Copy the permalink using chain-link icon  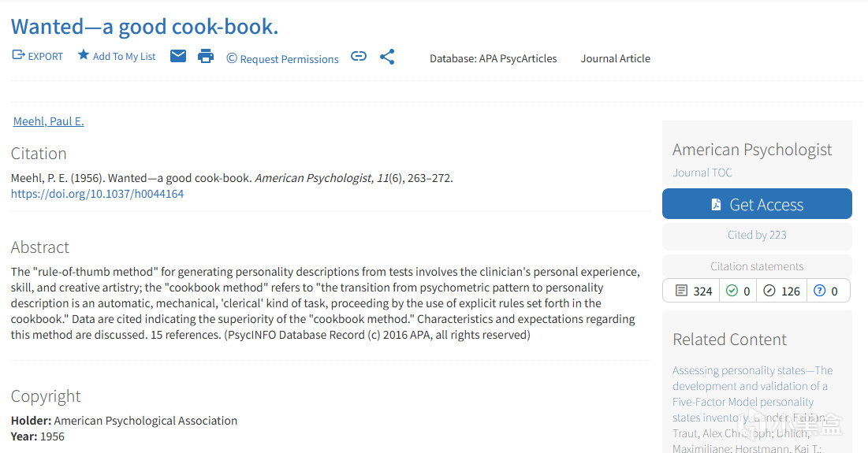[x=359, y=56]
